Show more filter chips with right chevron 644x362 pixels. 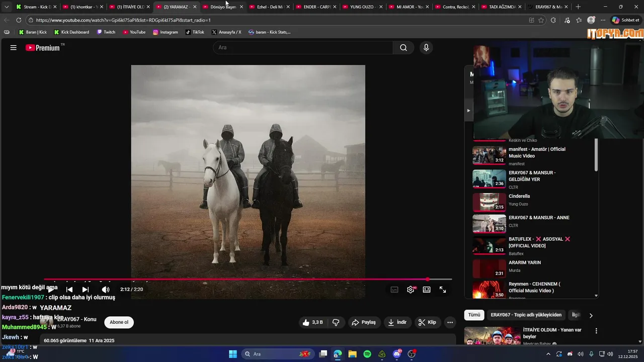(x=591, y=315)
